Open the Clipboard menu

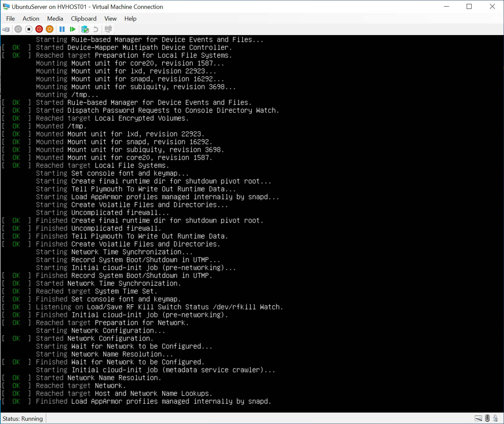pyautogui.click(x=84, y=19)
